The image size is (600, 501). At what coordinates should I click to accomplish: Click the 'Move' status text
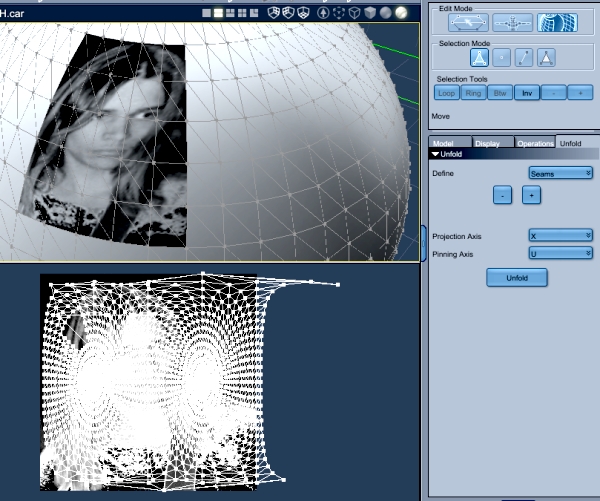(x=440, y=116)
